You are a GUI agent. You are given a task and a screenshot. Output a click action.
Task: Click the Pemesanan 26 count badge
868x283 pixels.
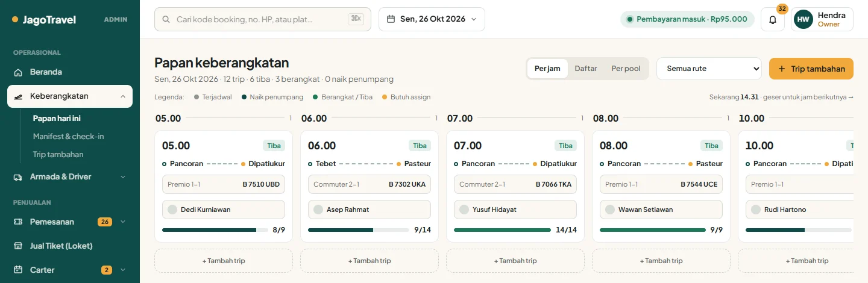tap(105, 222)
